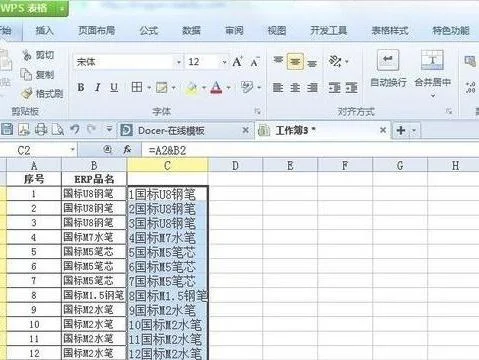Increase font size with large A
Image resolution: width=479 pixels, height=360 pixels.
coord(237,62)
